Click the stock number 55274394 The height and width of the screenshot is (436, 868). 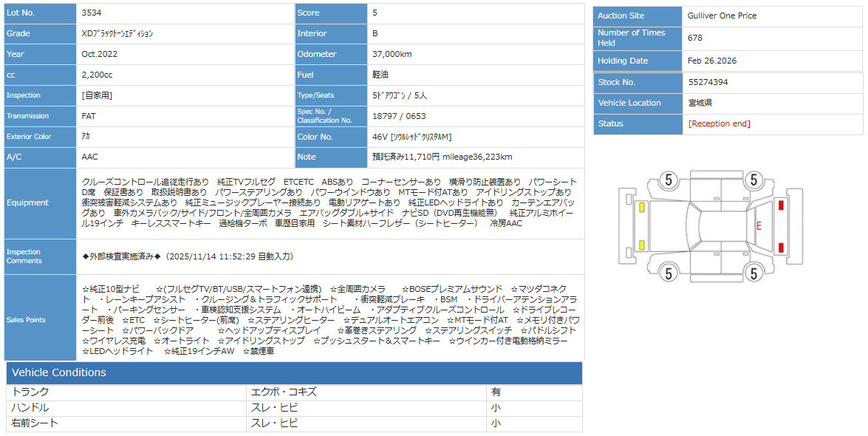[x=708, y=82]
